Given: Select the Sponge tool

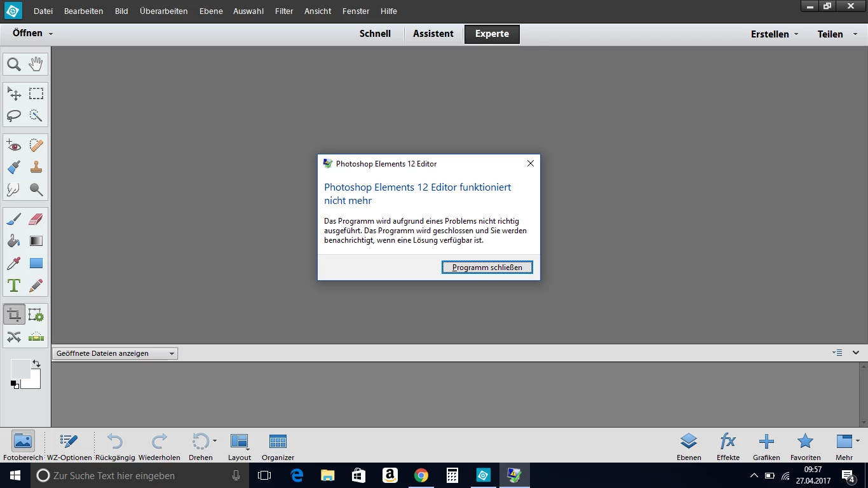Looking at the screenshot, I should pyautogui.click(x=36, y=189).
